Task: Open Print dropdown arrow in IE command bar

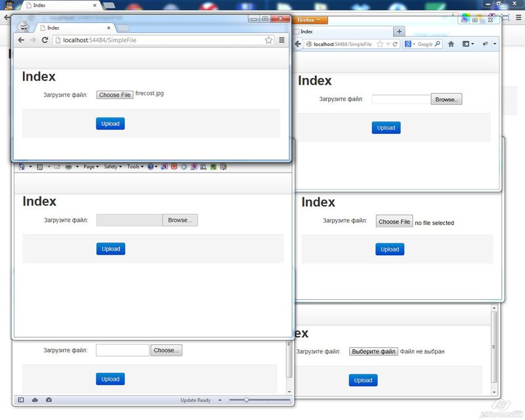Action: point(77,167)
